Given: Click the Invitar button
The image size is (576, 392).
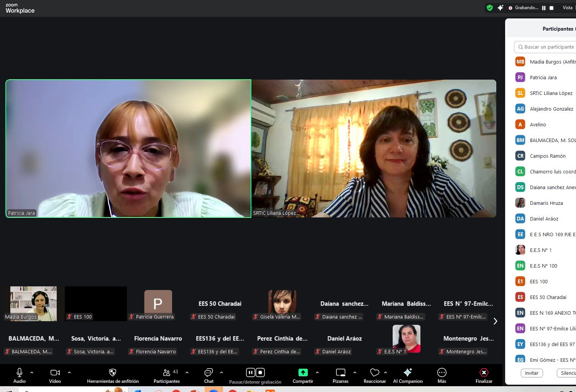Looking at the screenshot, I should [532, 373].
